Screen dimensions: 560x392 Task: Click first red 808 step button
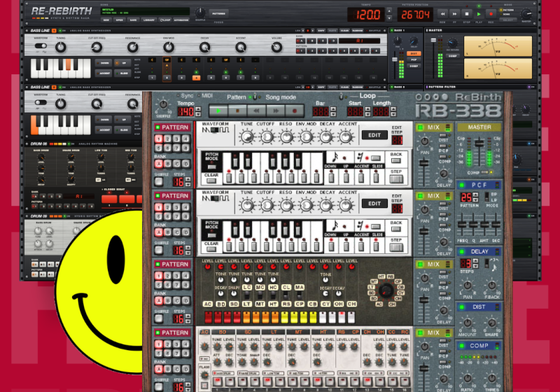(208, 317)
